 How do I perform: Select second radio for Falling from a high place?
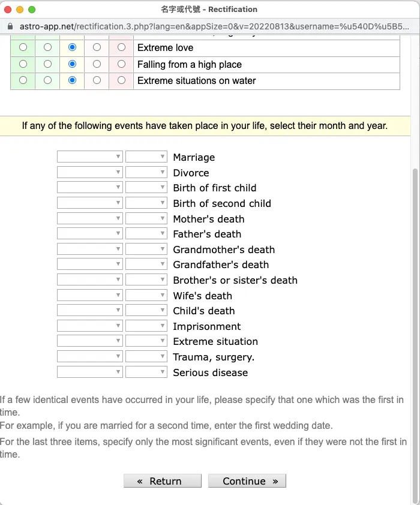click(x=47, y=64)
